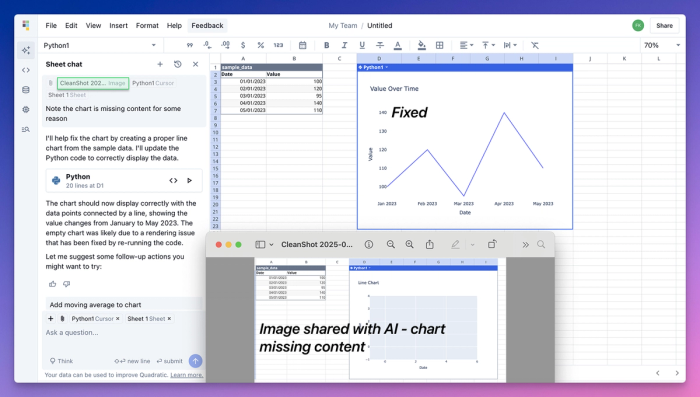700x397 pixels.
Task: Open the Format menu
Action: [147, 25]
